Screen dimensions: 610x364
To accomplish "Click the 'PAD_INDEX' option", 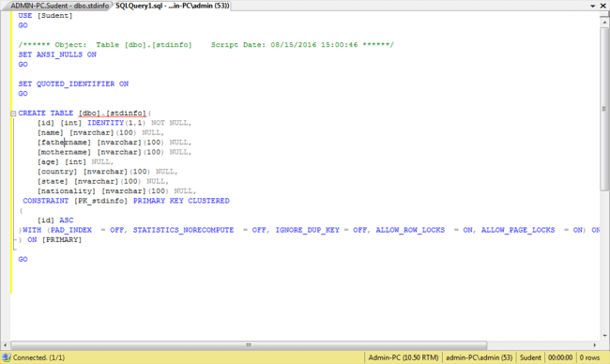I will [x=71, y=230].
